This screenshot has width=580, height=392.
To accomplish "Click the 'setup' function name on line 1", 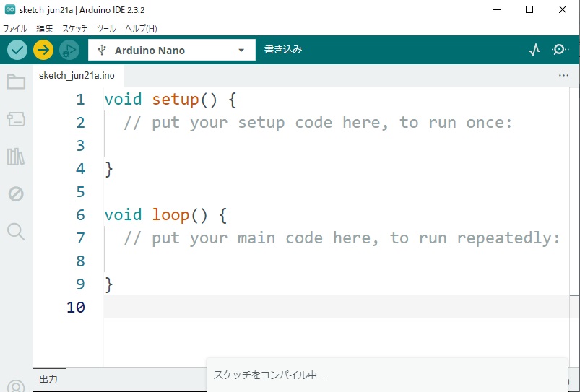I will tap(176, 100).
